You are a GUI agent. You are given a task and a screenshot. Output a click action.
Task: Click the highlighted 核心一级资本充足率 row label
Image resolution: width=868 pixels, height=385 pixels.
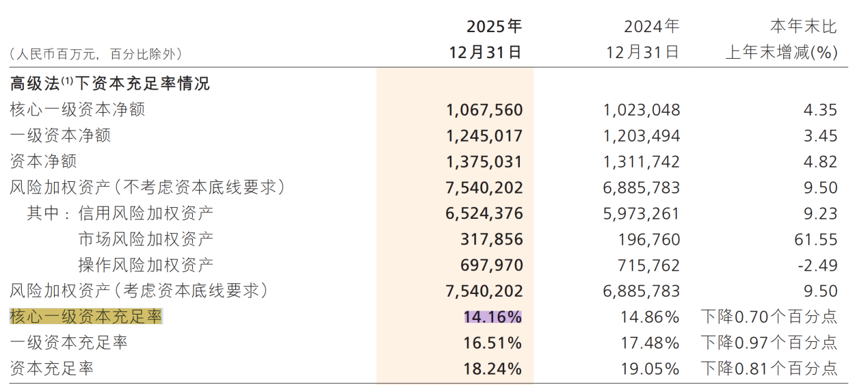(x=86, y=317)
